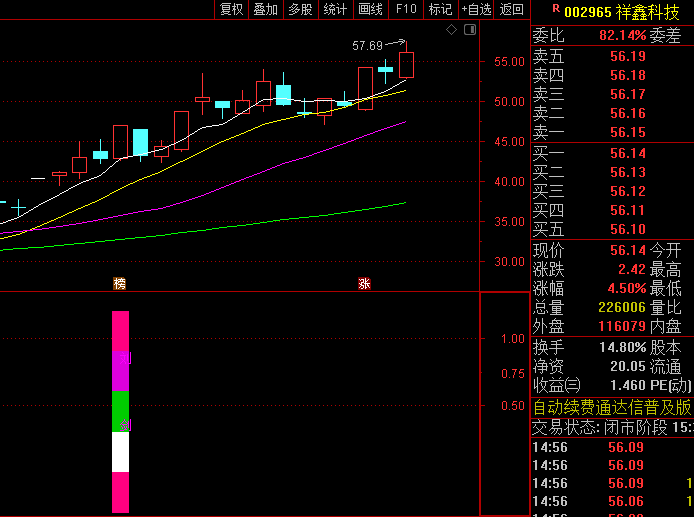Select 外盘 value 116079
This screenshot has height=517, width=694.
[622, 326]
